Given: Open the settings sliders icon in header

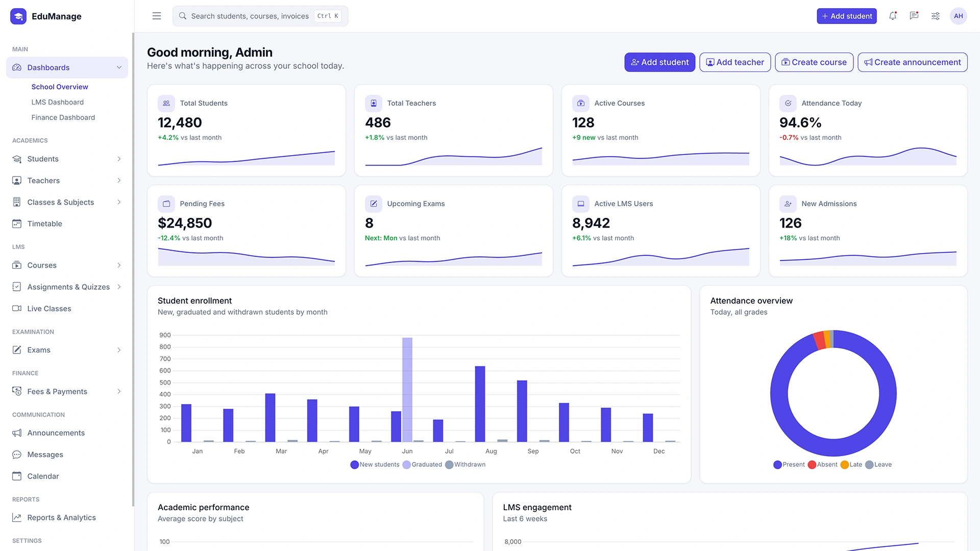Looking at the screenshot, I should tap(936, 16).
